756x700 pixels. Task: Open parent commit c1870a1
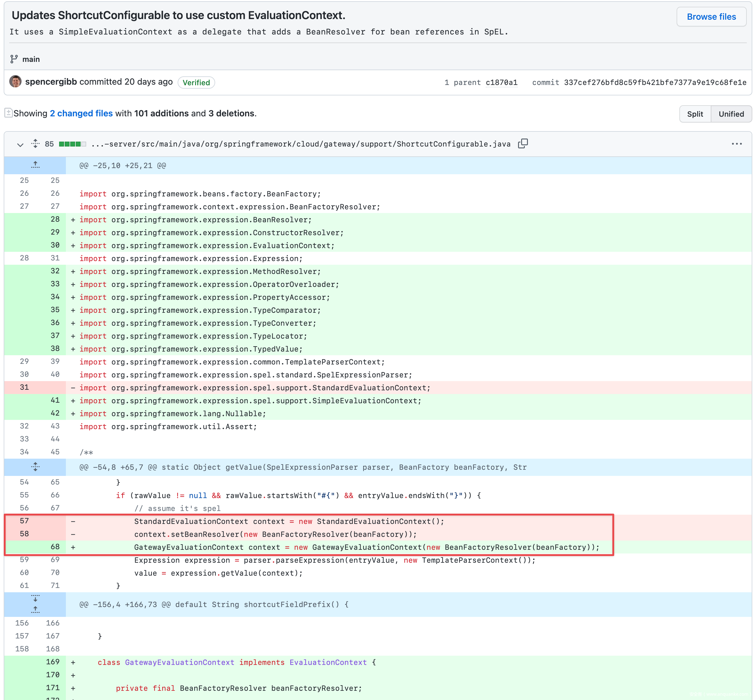(501, 82)
